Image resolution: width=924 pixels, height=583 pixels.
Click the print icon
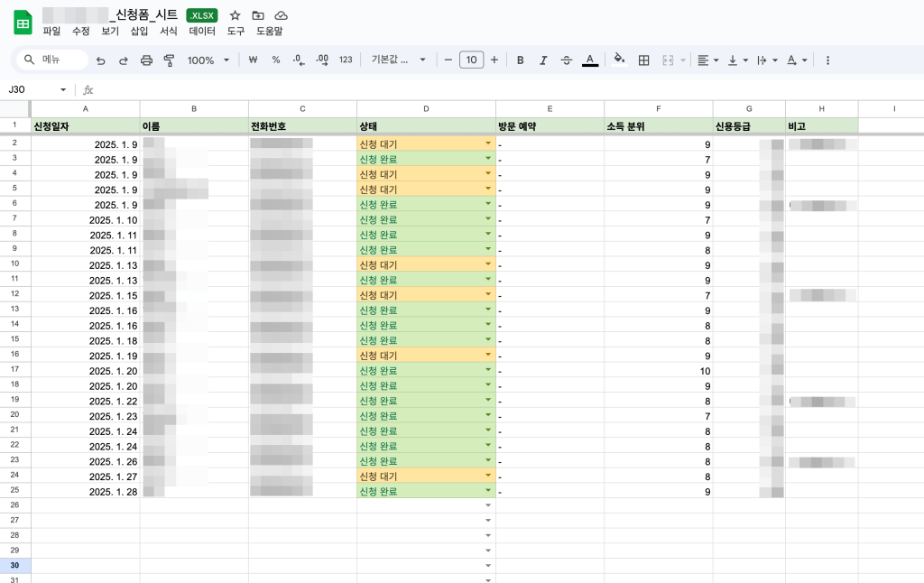click(146, 60)
